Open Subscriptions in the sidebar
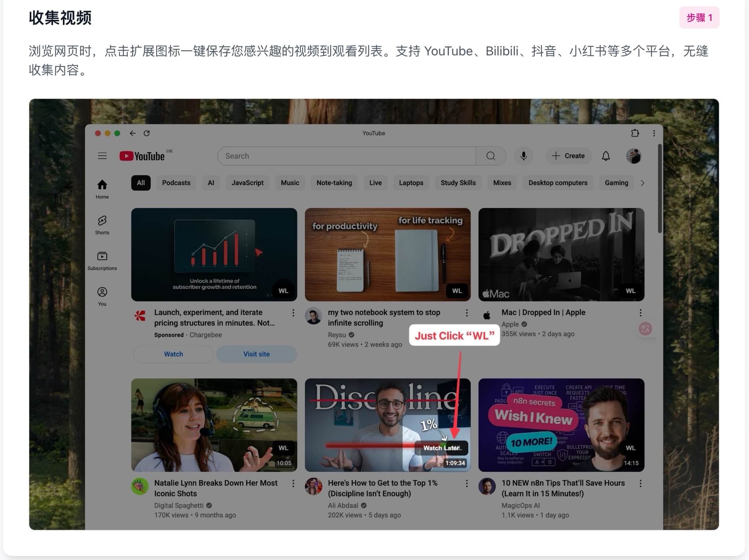This screenshot has height=560, width=749. point(102,260)
